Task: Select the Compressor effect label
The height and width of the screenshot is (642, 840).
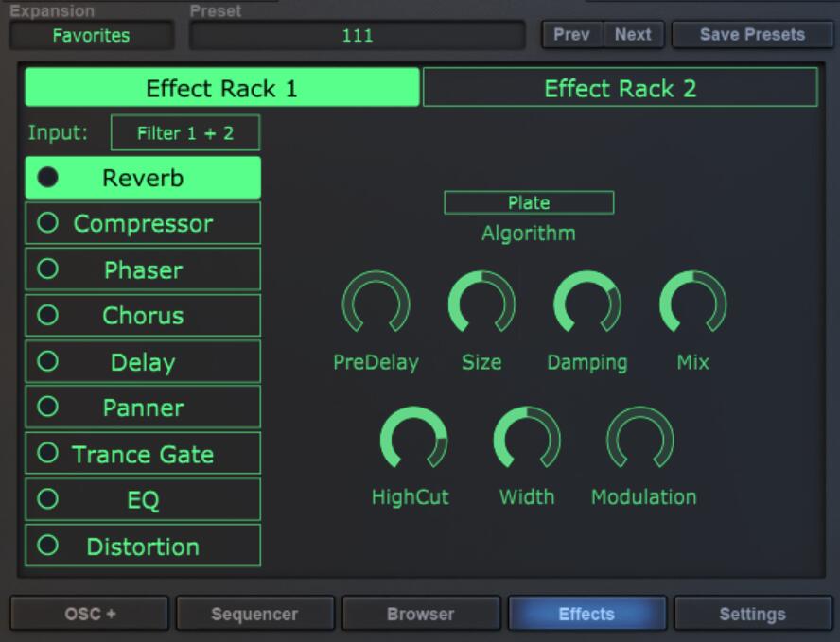Action: [x=143, y=224]
